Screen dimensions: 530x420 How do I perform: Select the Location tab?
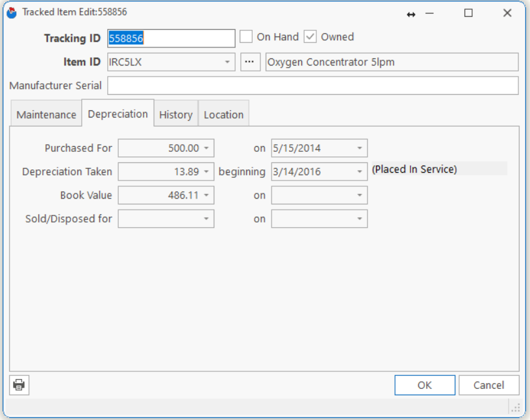click(223, 114)
